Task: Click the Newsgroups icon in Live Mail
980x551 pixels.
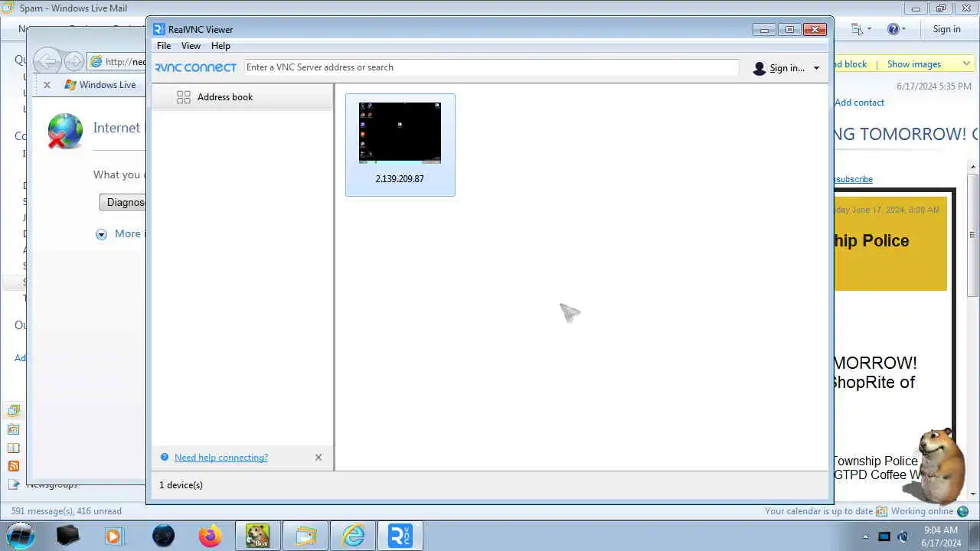Action: coord(14,484)
